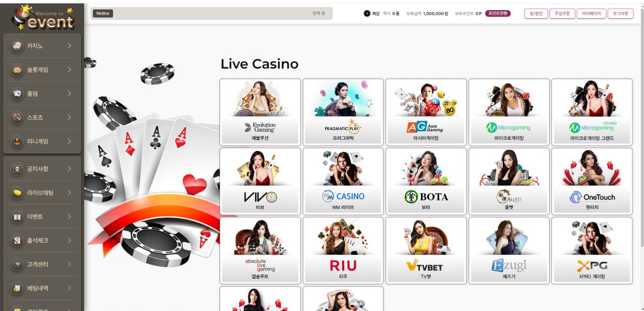Click the Notice bar

tap(211, 14)
